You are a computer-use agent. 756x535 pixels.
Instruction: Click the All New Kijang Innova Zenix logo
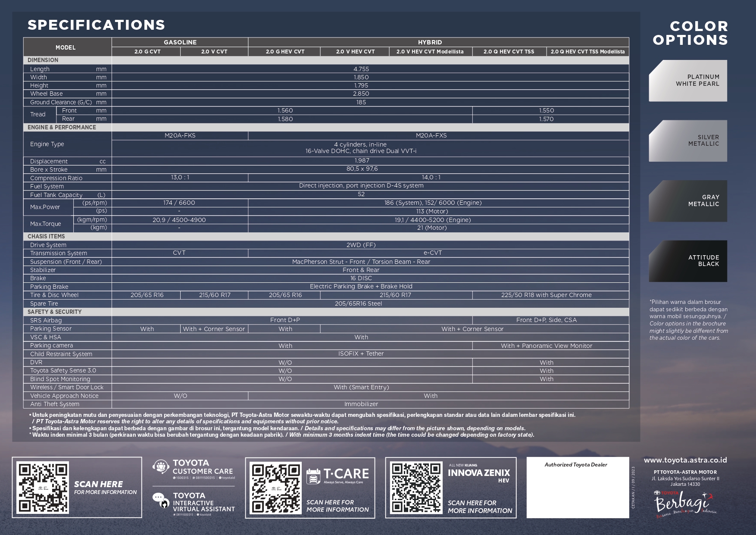(x=478, y=473)
